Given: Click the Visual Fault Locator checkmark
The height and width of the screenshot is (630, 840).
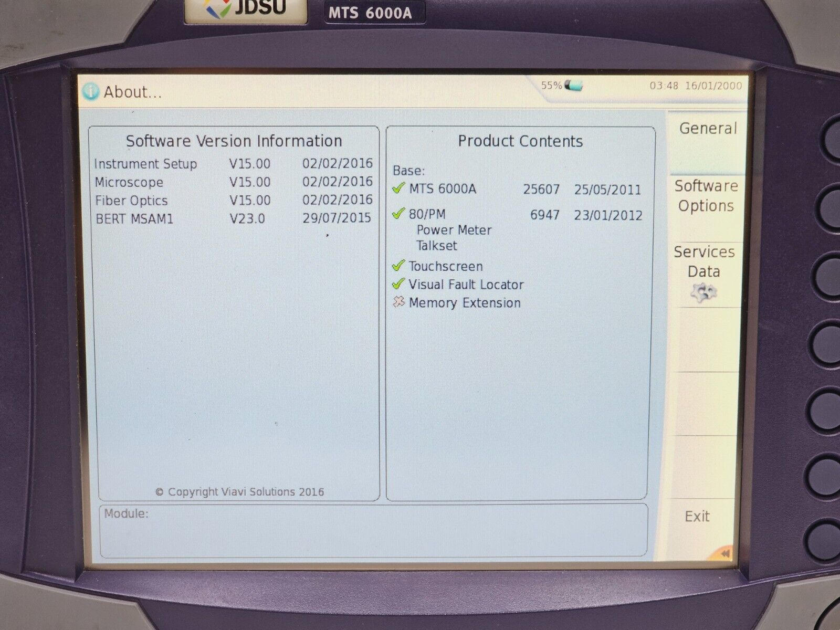Looking at the screenshot, I should 398,284.
